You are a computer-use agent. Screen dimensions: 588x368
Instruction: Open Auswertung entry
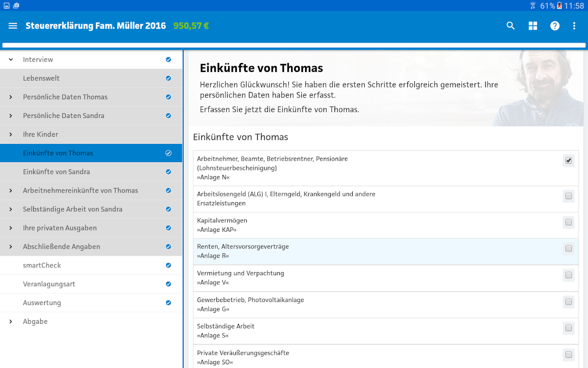click(91, 303)
